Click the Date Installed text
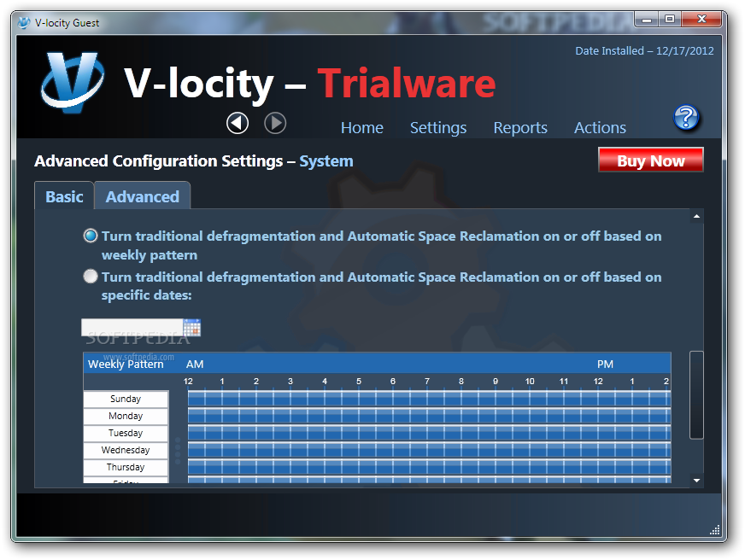 (644, 50)
